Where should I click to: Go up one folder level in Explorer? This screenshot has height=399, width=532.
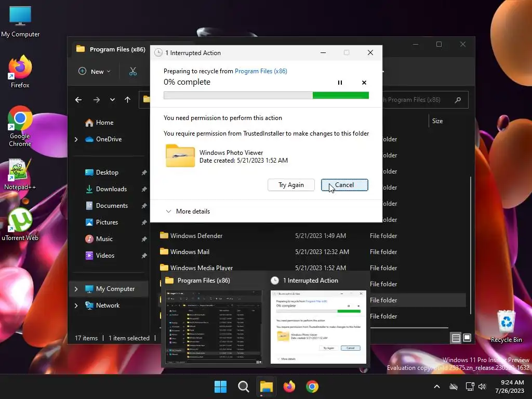coord(128,100)
